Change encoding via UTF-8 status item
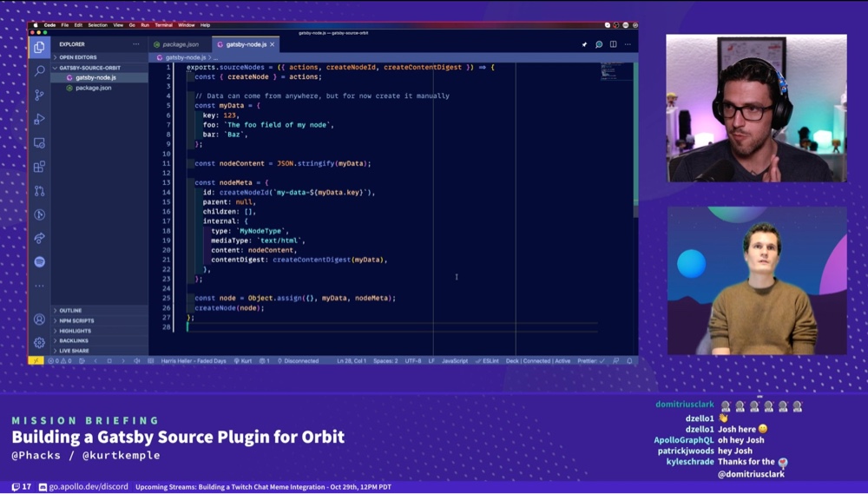The width and height of the screenshot is (868, 494). [x=412, y=360]
